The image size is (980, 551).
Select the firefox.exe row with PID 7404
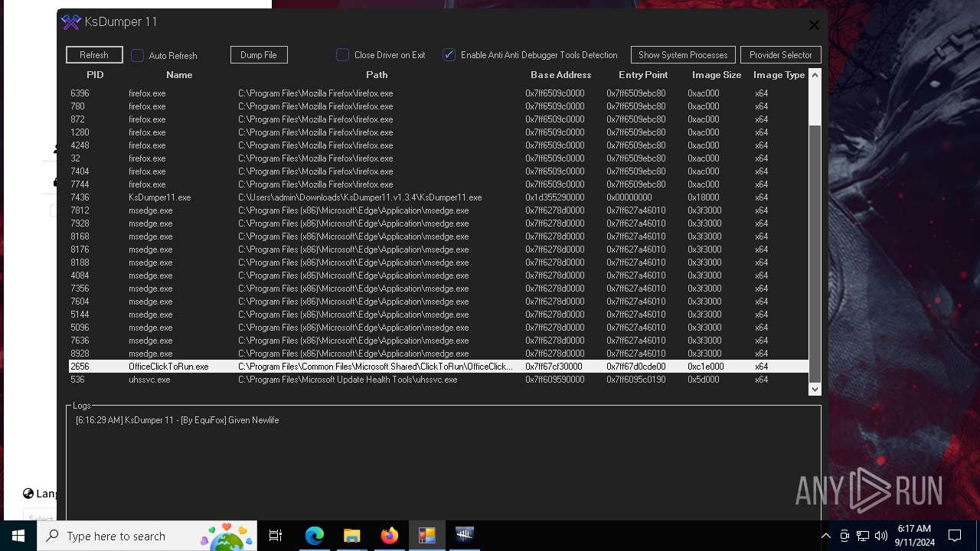pyautogui.click(x=438, y=171)
